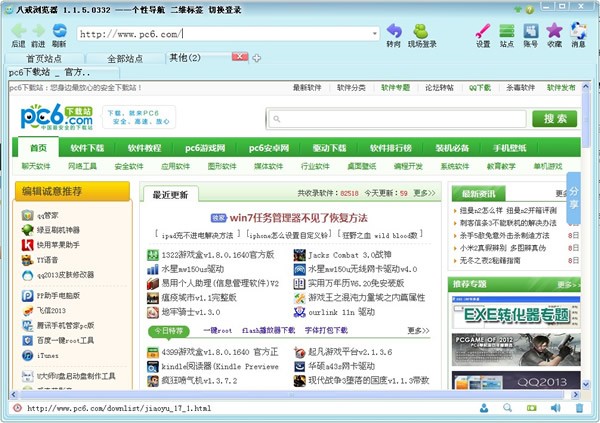
Task: Click the pc6 logo on the page
Action: coord(57,117)
